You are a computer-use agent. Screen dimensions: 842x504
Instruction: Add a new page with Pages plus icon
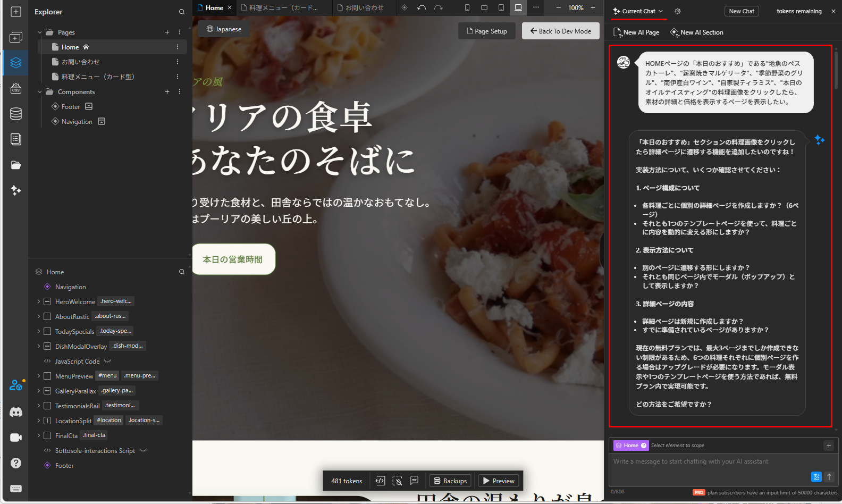(167, 32)
